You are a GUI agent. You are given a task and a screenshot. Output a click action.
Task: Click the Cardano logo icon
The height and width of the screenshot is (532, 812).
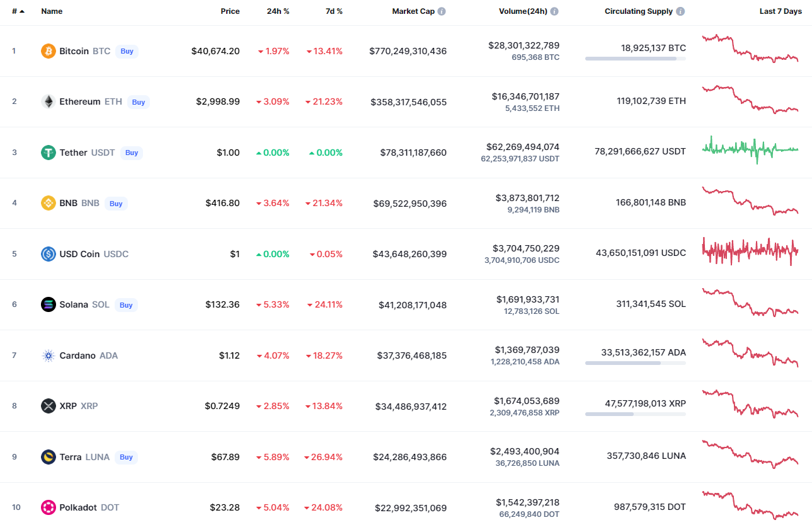(x=49, y=356)
